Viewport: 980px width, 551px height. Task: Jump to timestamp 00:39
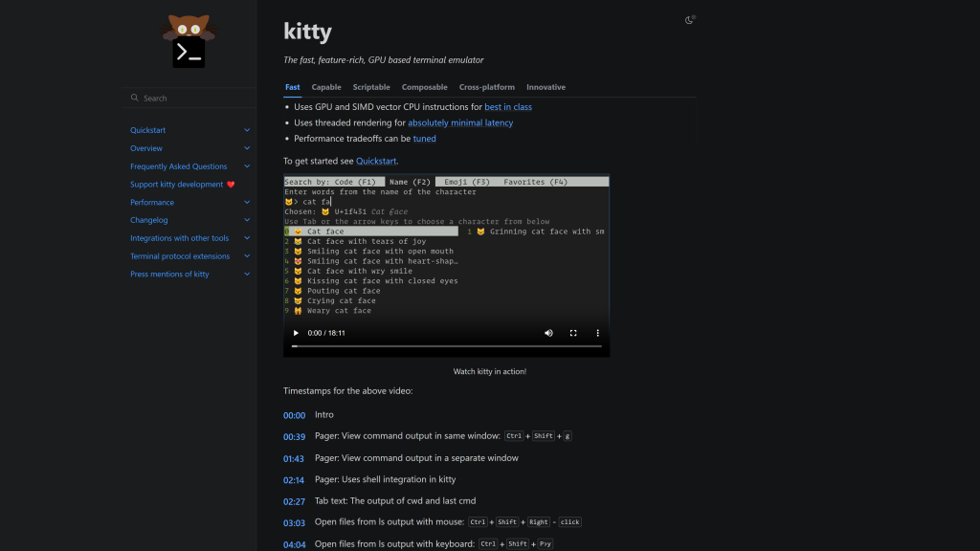coord(295,436)
